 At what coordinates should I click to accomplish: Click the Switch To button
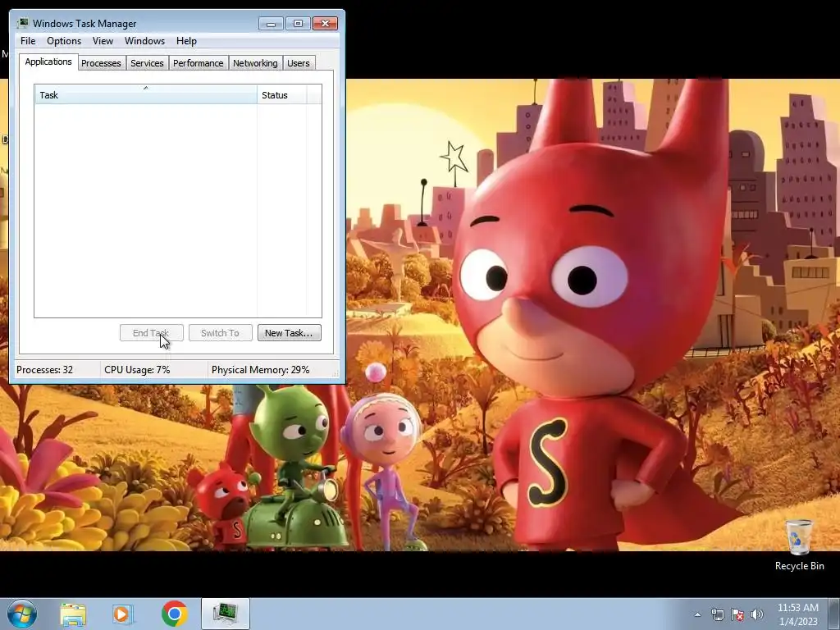pyautogui.click(x=220, y=333)
